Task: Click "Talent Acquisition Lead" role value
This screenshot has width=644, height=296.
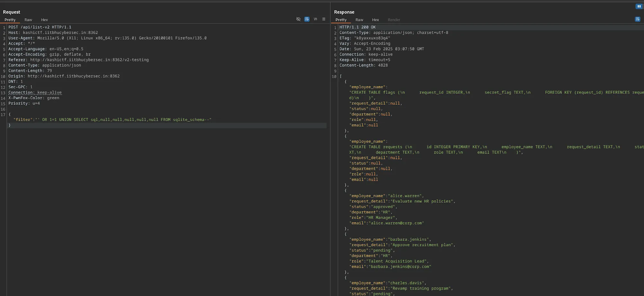Action: pyautogui.click(x=396, y=261)
